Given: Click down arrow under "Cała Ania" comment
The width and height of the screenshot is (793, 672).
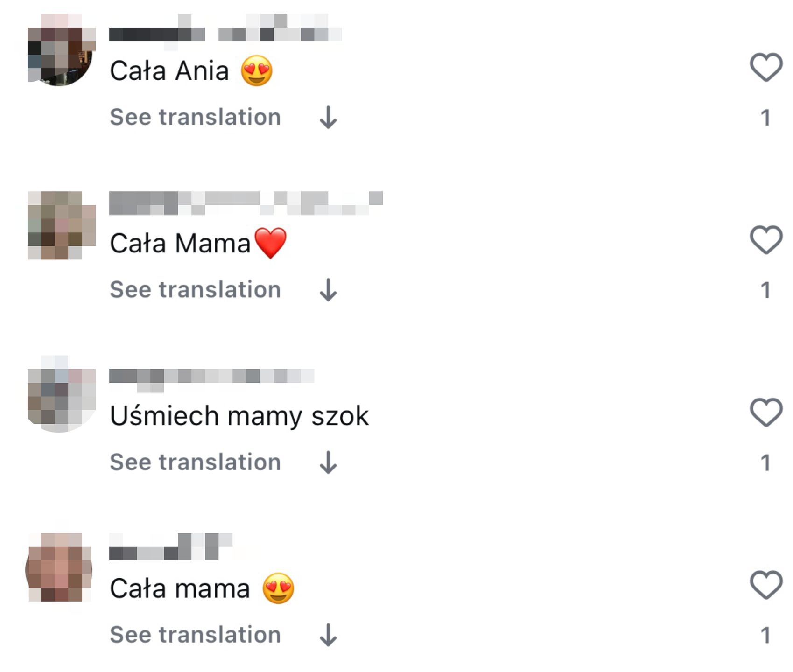Looking at the screenshot, I should (x=328, y=117).
